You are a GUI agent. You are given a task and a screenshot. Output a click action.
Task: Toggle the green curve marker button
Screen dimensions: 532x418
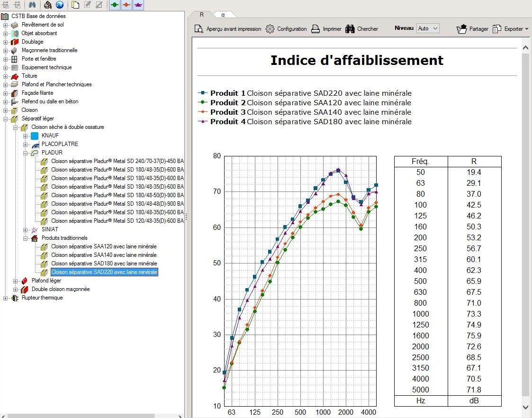[x=115, y=5]
